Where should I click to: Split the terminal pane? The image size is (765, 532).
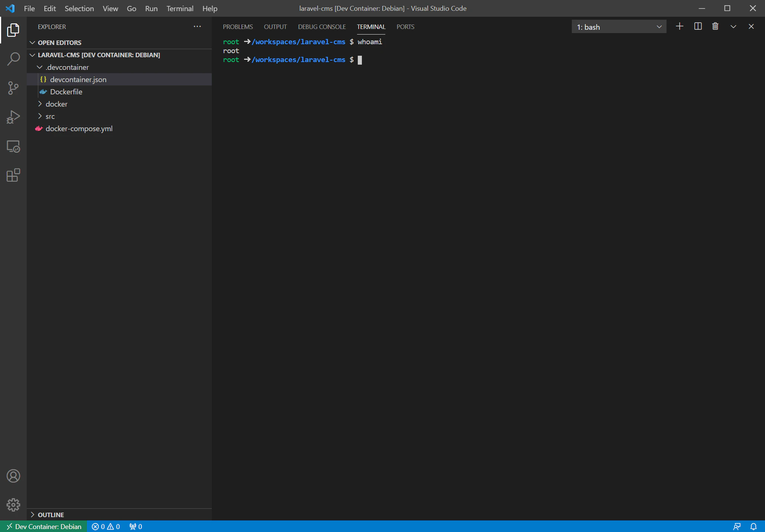pyautogui.click(x=698, y=26)
